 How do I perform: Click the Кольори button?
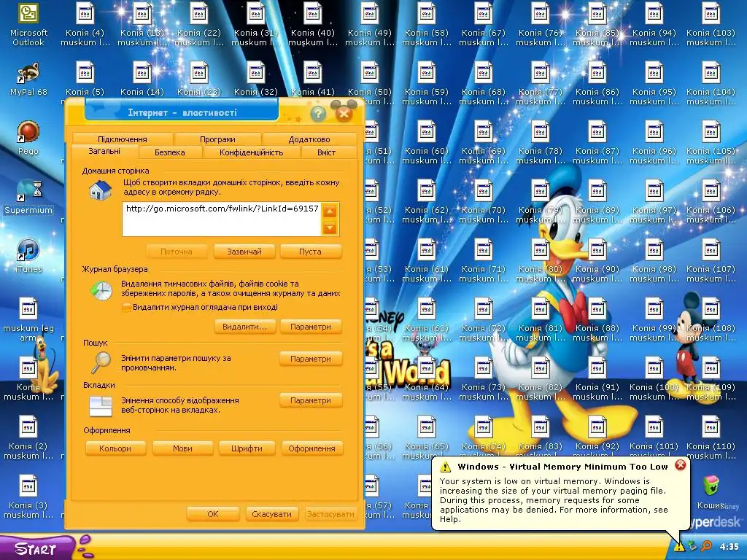115,448
